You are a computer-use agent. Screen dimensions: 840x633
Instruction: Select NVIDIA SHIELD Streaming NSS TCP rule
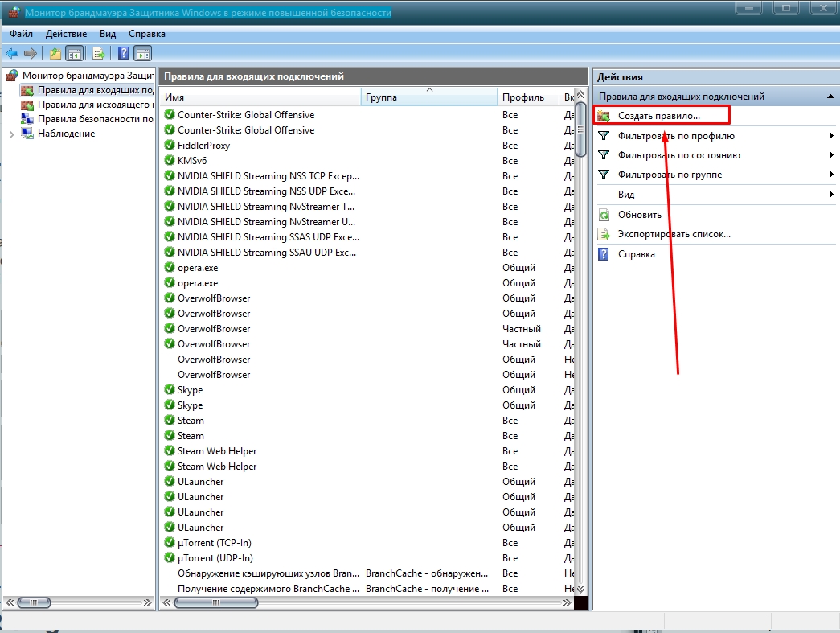pos(367,176)
